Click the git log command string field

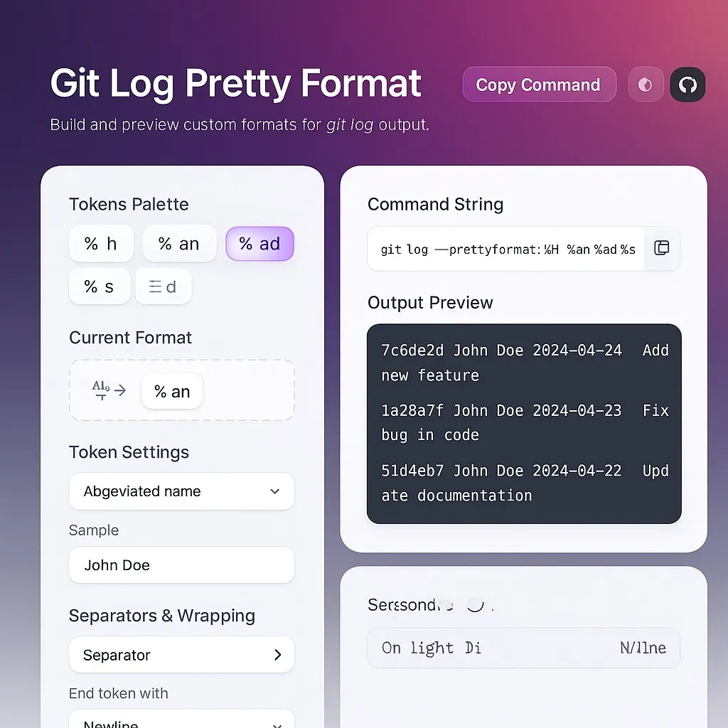coord(506,249)
